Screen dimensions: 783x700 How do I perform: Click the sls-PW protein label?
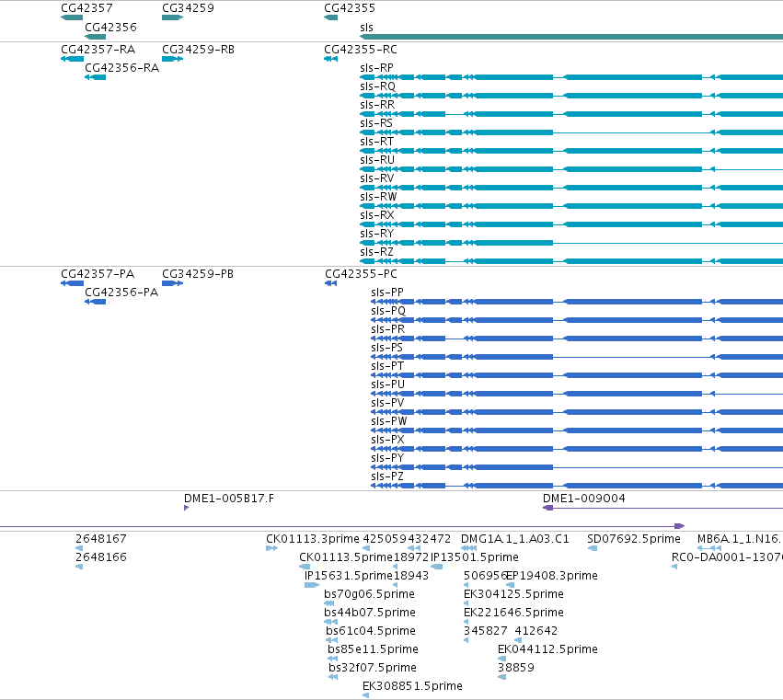click(x=388, y=421)
